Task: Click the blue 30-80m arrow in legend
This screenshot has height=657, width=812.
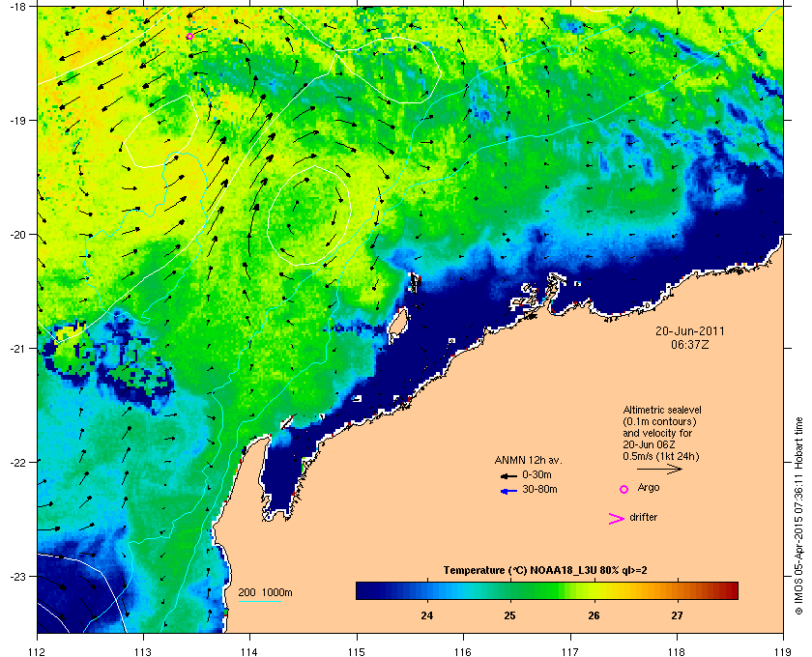Action: [508, 491]
